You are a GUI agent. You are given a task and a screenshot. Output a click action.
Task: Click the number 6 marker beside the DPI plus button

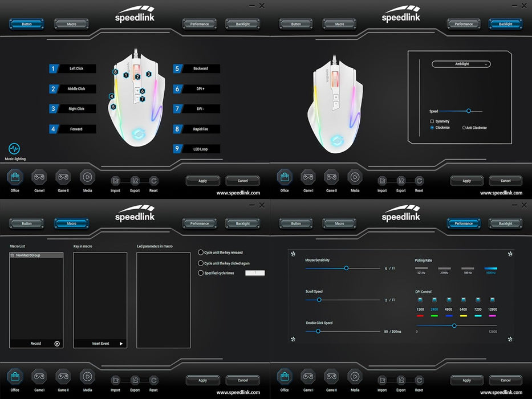coord(143,91)
